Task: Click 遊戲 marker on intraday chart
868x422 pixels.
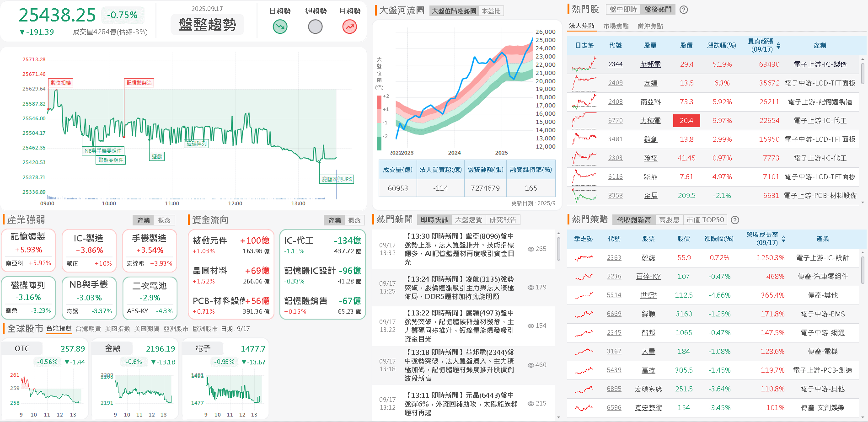Action: [x=157, y=156]
